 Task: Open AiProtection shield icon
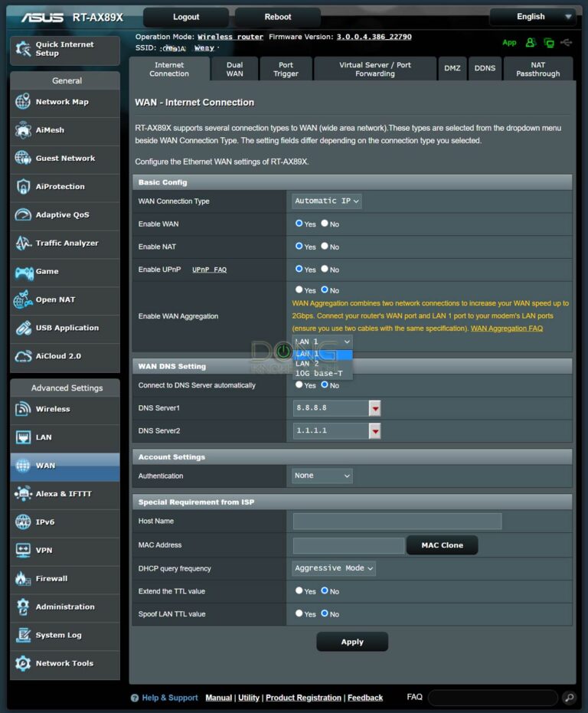click(23, 187)
